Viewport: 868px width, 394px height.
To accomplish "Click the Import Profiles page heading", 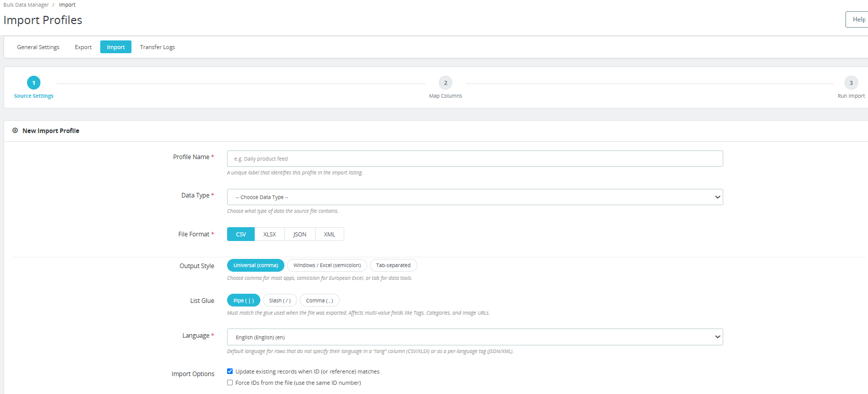I will (x=43, y=20).
